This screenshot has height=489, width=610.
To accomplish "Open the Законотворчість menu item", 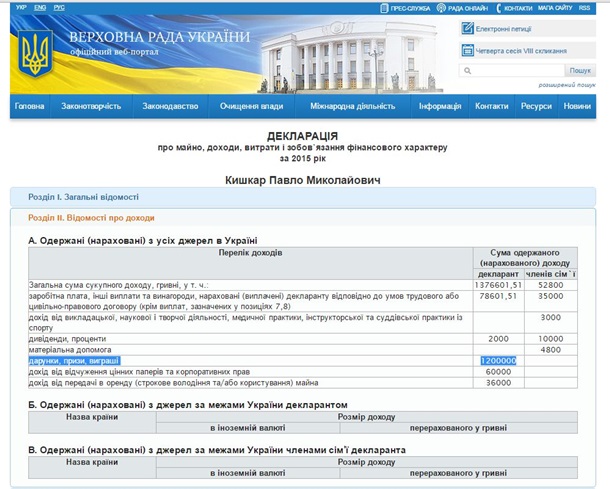I will coord(91,106).
